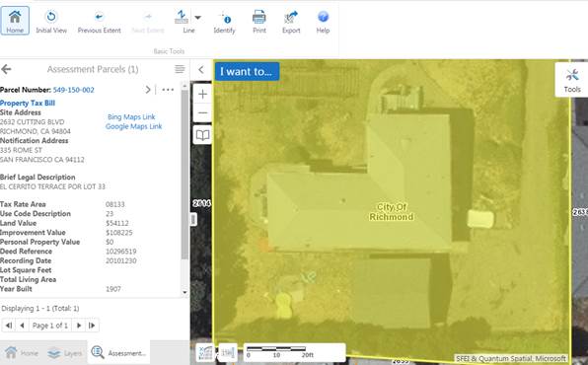Switch to the Layers tab
Viewport: 588px width, 365px height.
(x=65, y=353)
